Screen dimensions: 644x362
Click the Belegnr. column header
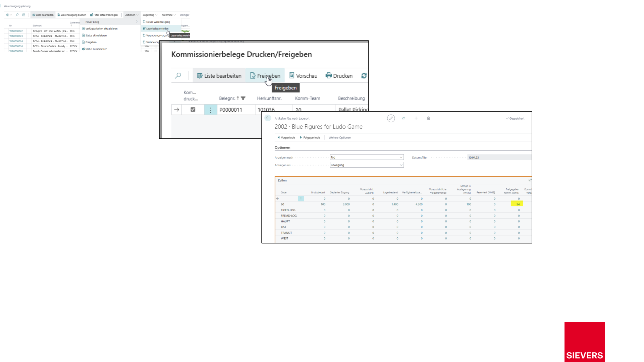tap(227, 98)
